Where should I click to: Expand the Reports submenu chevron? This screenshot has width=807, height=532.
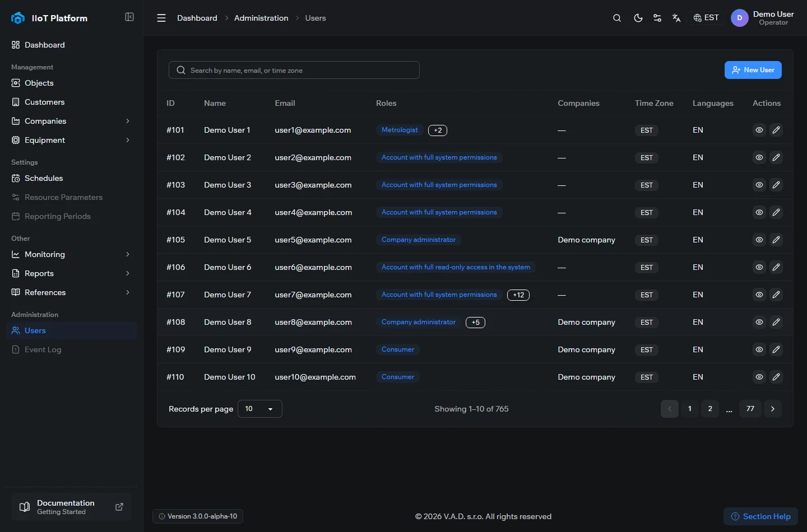pos(128,273)
